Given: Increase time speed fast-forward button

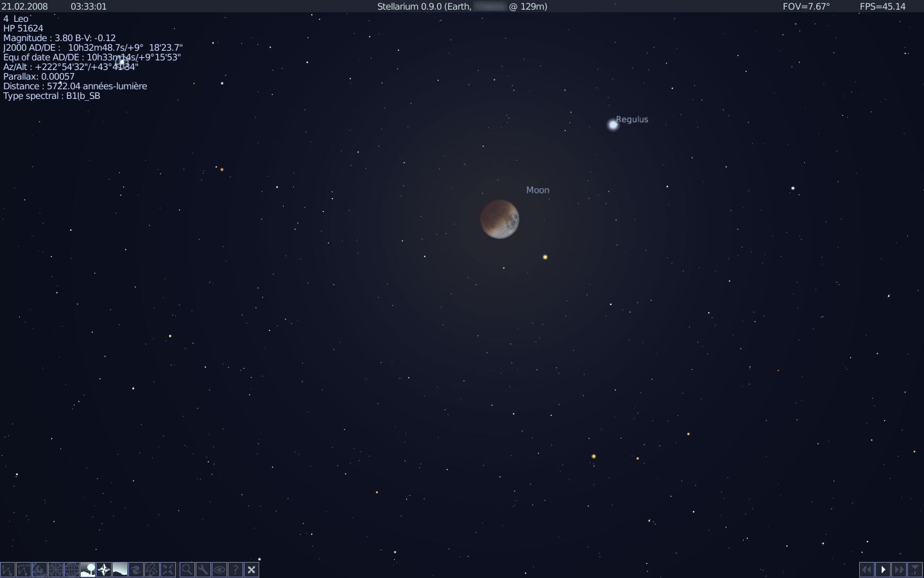Looking at the screenshot, I should 899,570.
